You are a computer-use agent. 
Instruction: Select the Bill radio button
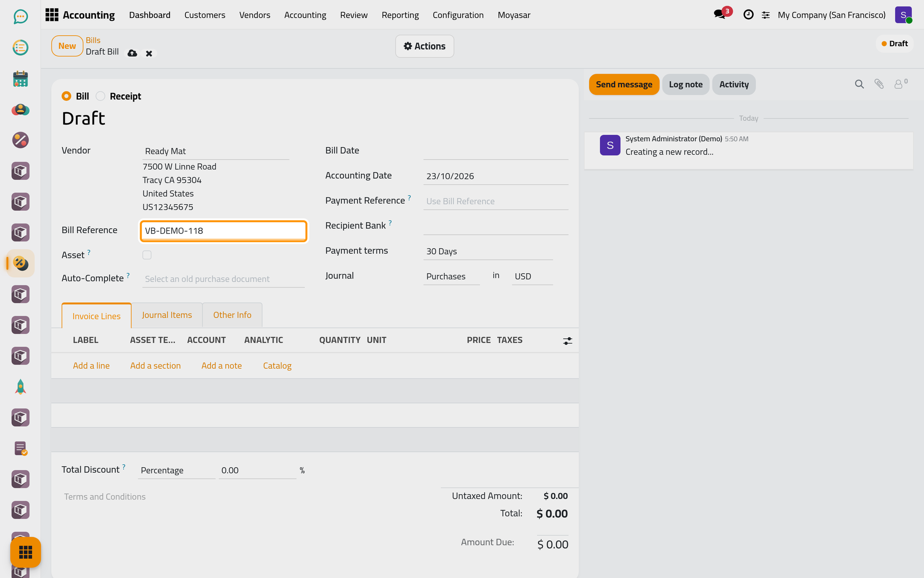pos(66,96)
